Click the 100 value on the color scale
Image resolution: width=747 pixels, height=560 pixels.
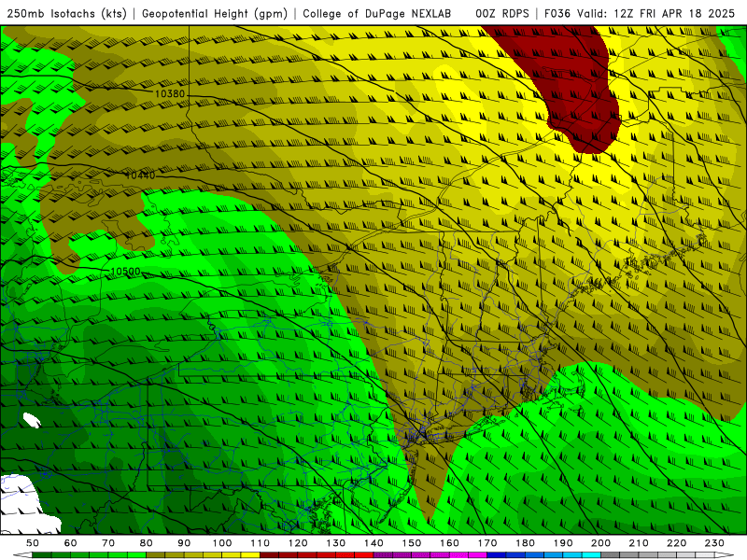222,543
